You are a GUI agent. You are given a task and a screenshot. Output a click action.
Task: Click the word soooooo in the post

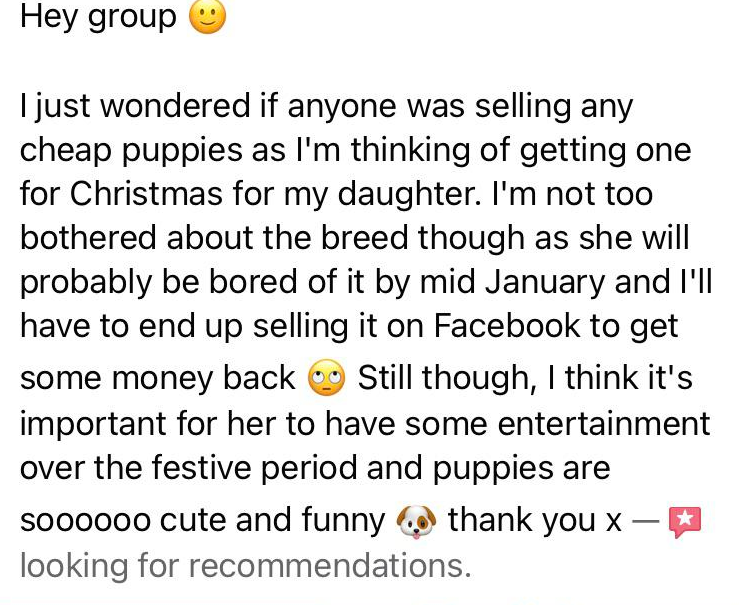coord(85,521)
